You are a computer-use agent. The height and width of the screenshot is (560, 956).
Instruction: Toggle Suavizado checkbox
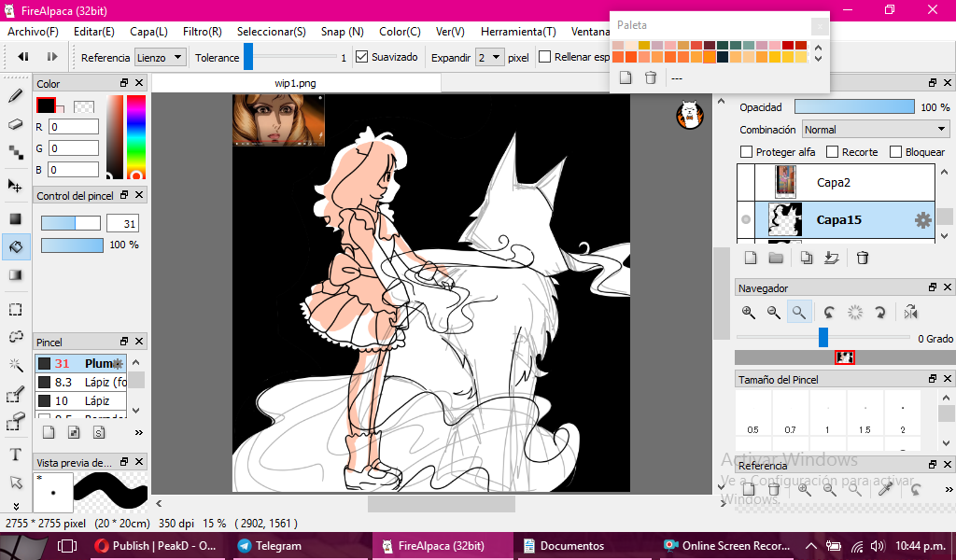[x=362, y=57]
